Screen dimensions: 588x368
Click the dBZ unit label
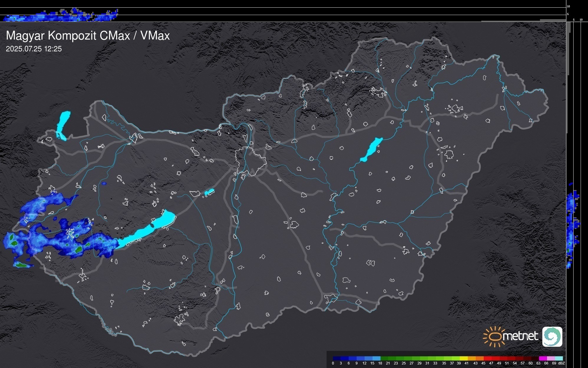coord(561,363)
